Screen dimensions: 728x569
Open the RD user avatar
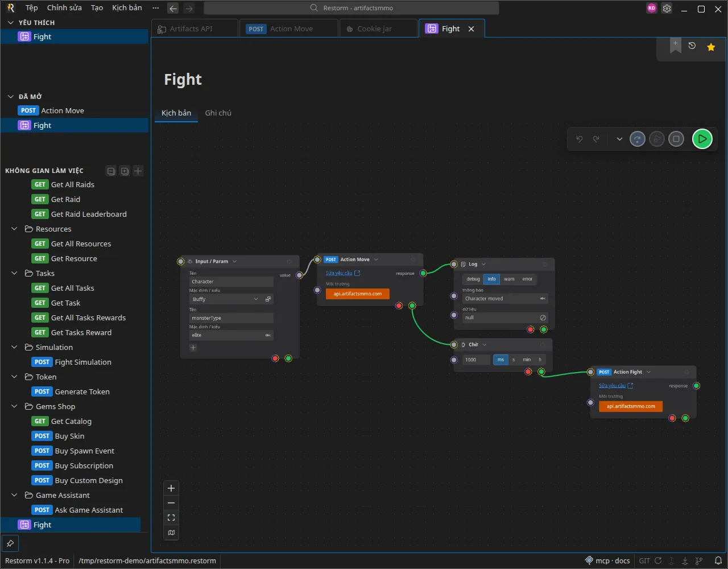point(652,9)
